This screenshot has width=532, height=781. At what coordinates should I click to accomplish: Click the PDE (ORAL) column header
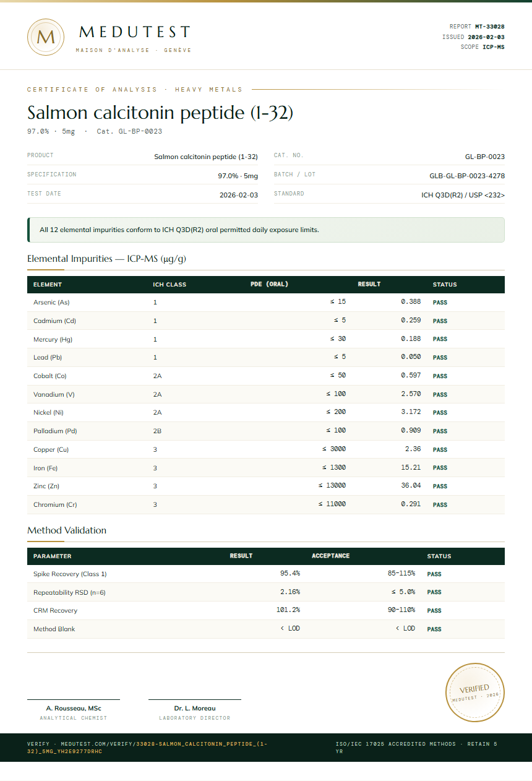269,285
